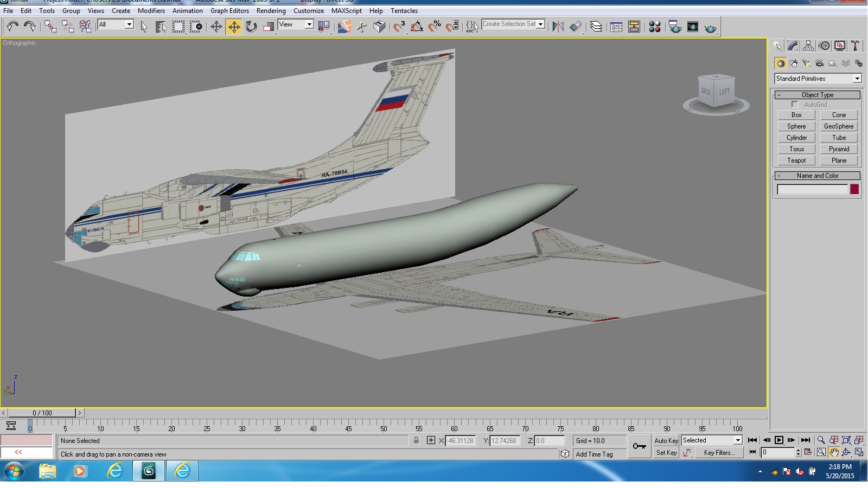Toggle the Selection Lock padlock icon
The width and height of the screenshot is (868, 488).
point(416,440)
